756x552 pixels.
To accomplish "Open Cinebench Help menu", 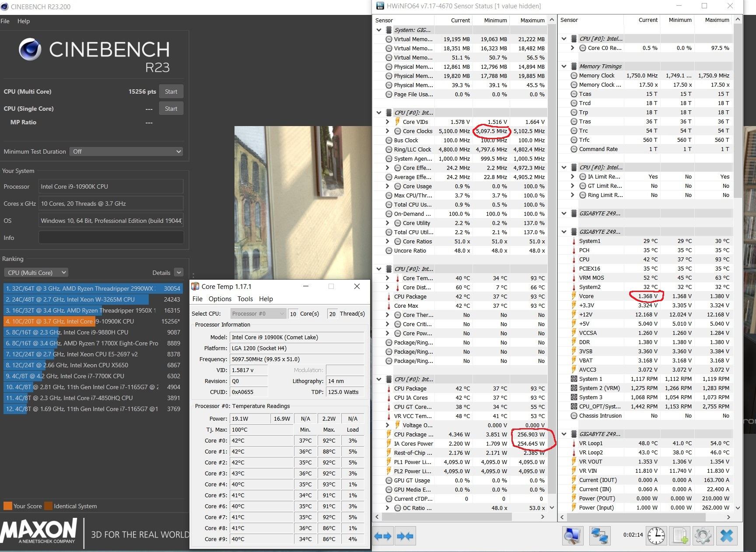I will pos(24,21).
